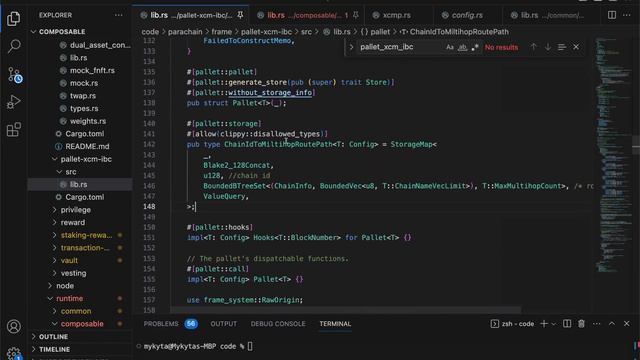Select the TERMINAL panel tab
This screenshot has height=360, width=640.
pyautogui.click(x=335, y=324)
